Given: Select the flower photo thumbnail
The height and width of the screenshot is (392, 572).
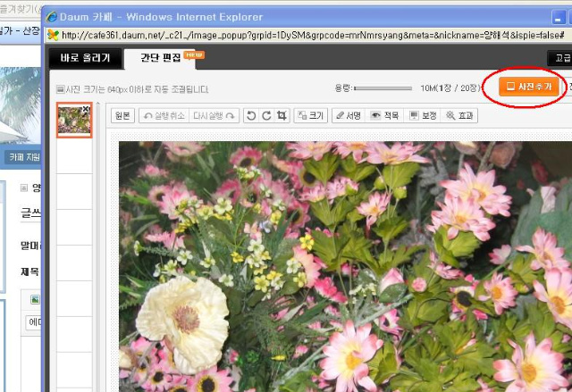Looking at the screenshot, I should click(74, 121).
